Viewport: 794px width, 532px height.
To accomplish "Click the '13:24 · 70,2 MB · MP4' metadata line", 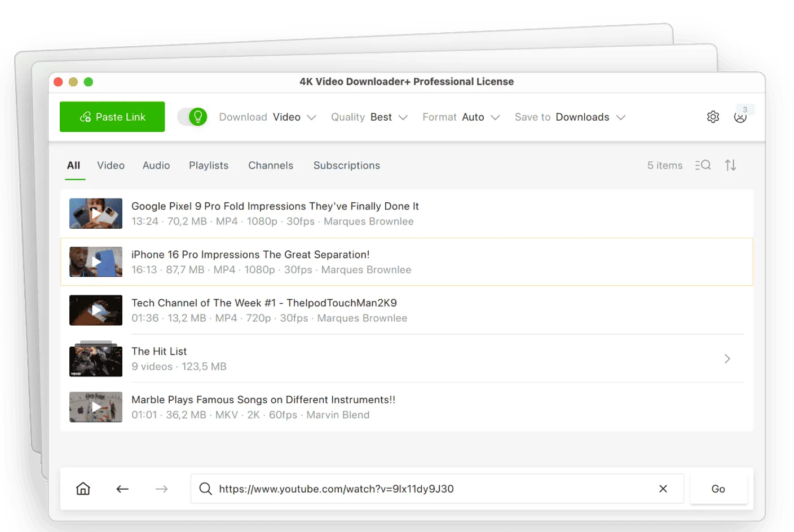I will pos(272,221).
